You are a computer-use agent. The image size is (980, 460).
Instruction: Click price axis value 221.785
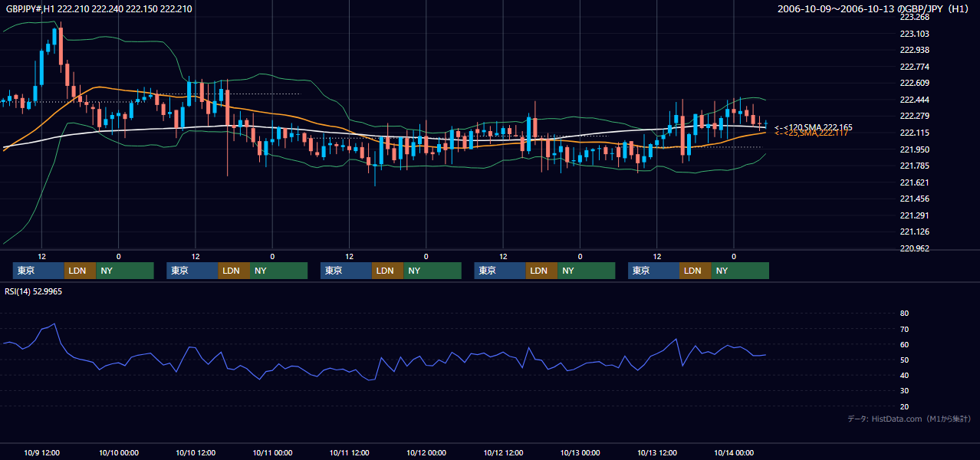[914, 166]
